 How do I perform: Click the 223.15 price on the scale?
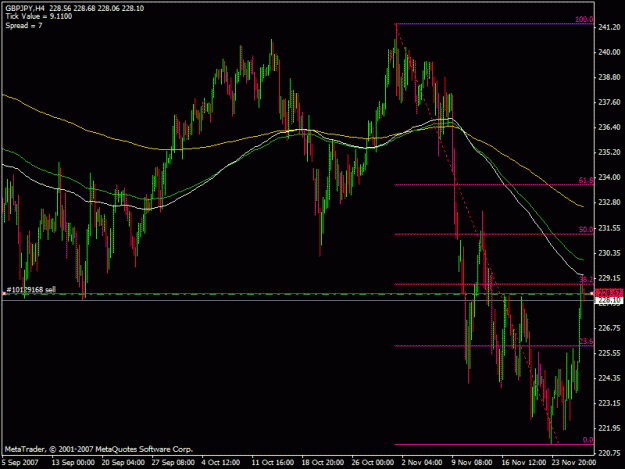click(x=609, y=403)
